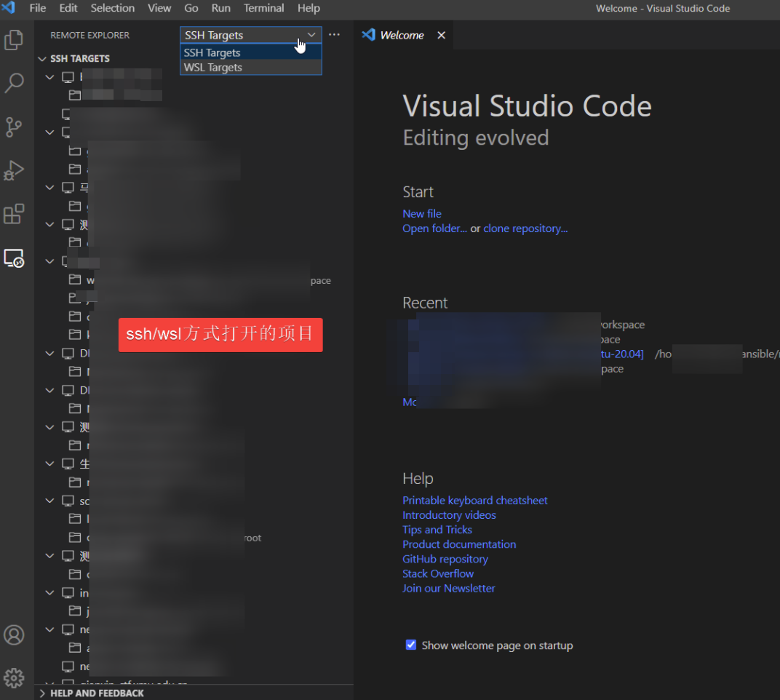Open Source Control view in activity bar

click(14, 127)
